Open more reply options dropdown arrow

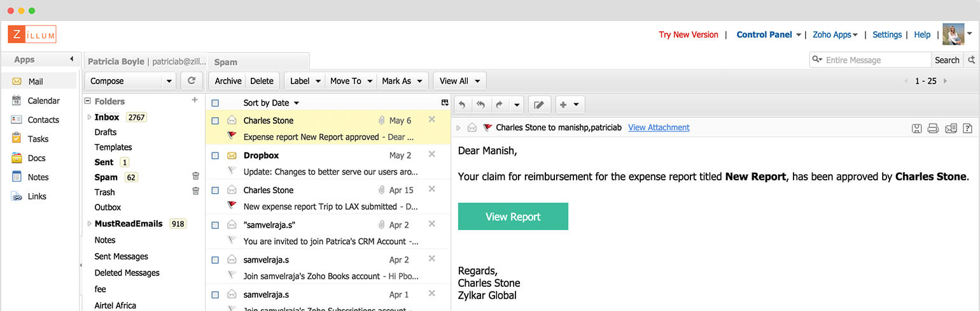517,105
